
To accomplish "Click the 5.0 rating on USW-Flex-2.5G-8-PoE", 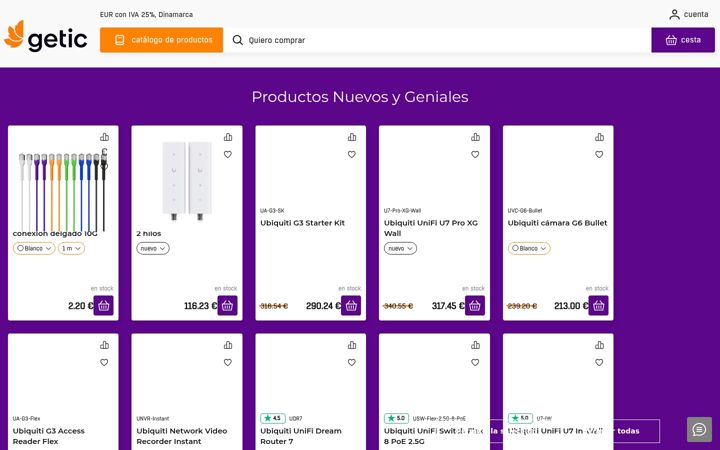I will tap(396, 418).
